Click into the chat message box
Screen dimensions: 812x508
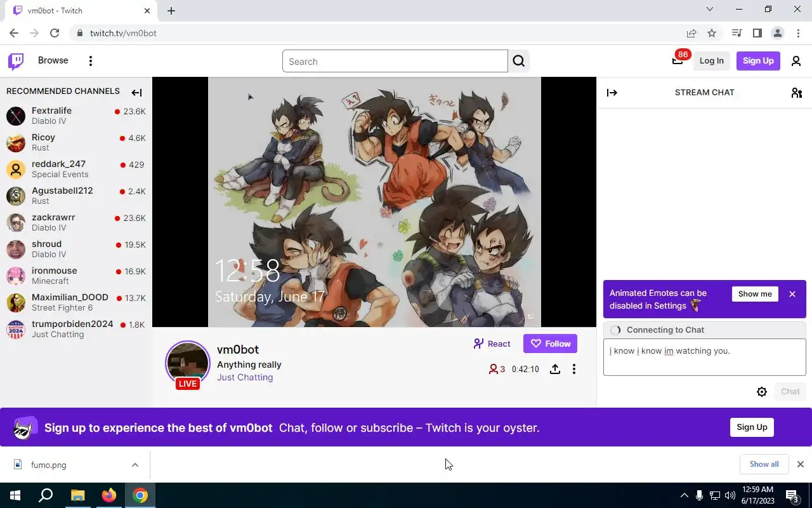point(704,357)
